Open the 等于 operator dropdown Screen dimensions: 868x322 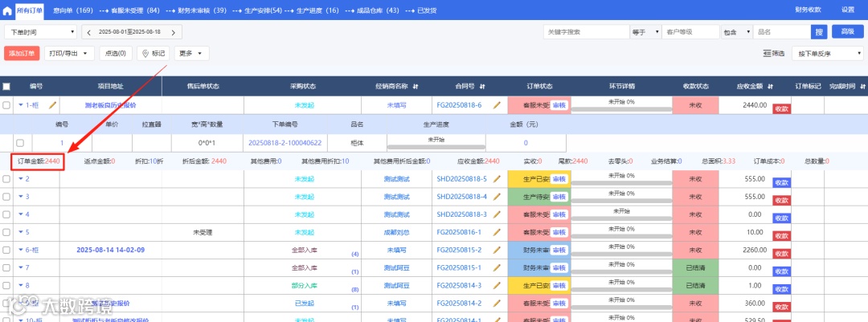(645, 32)
